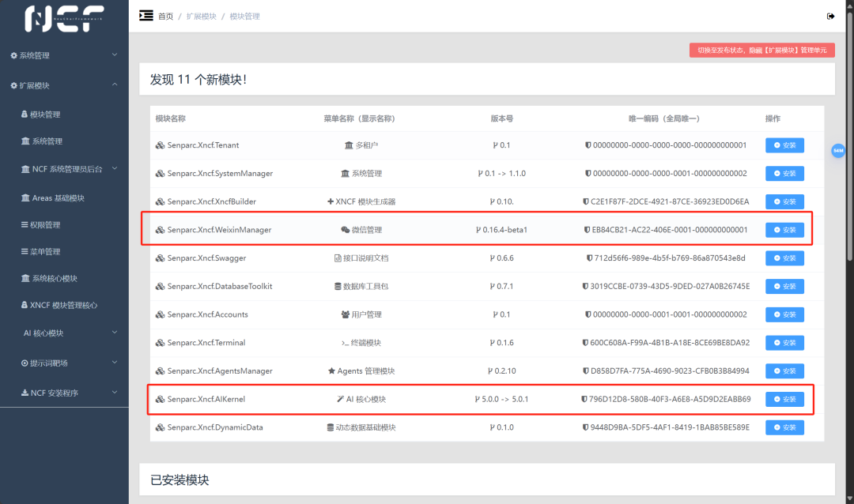Click the module icon beside Senparc.Xncf.Tenant
This screenshot has height=504, width=854.
pos(160,145)
